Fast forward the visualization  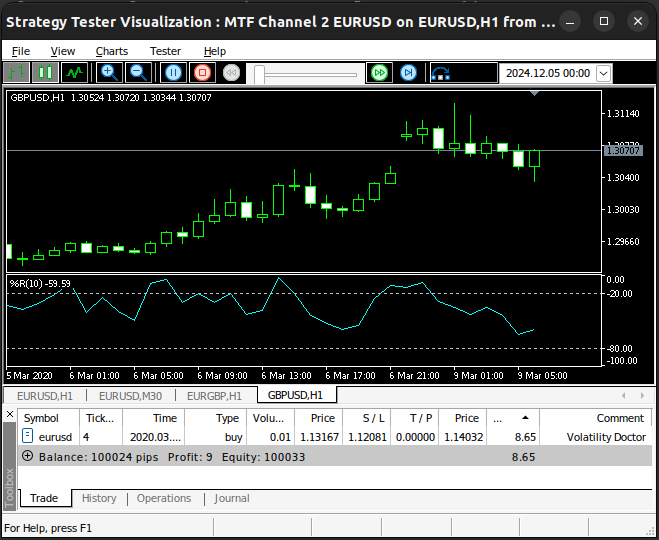[x=380, y=73]
